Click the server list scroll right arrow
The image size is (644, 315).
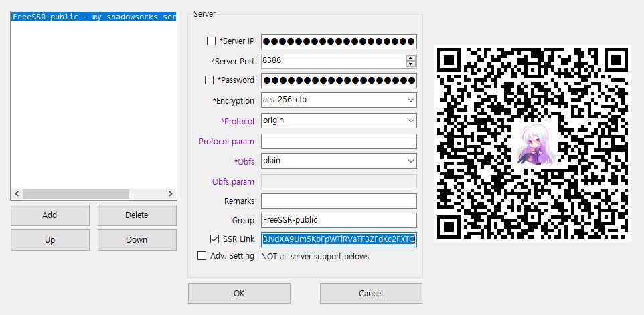click(x=171, y=193)
